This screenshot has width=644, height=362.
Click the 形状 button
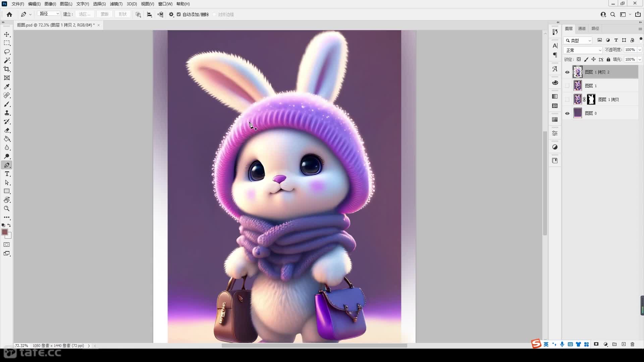(x=123, y=14)
